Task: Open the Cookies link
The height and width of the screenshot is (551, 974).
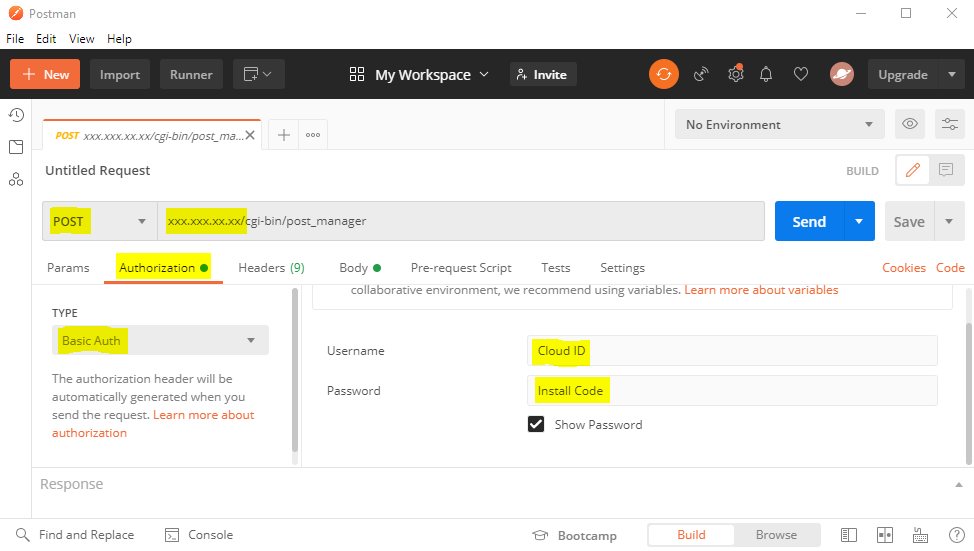Action: tap(904, 268)
